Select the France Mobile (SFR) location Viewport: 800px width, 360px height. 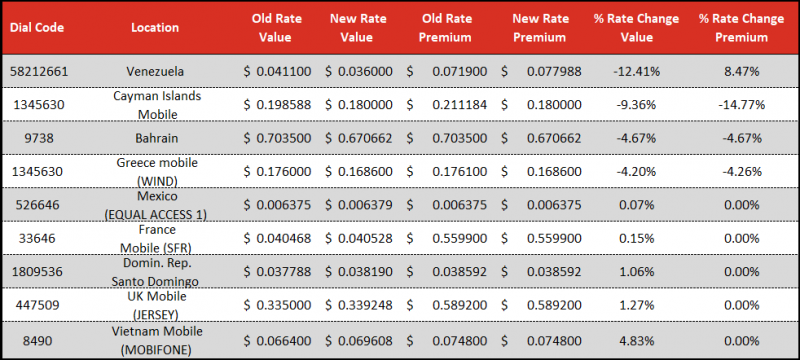coord(155,239)
